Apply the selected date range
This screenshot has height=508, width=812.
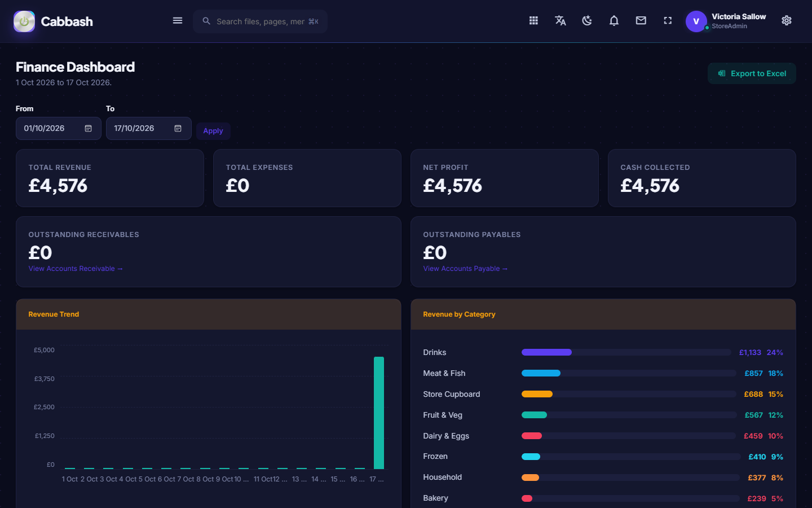point(213,131)
